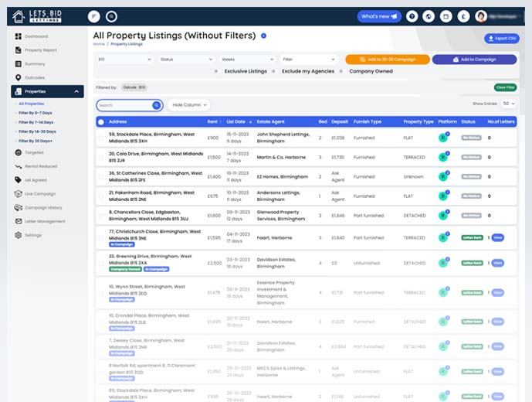
Task: Click inside the table Search field
Action: 124,105
